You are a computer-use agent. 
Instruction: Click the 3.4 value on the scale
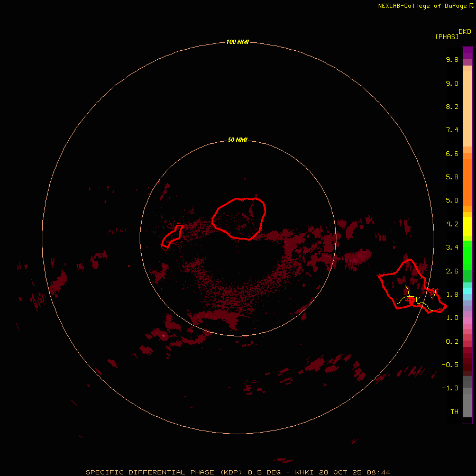(452, 248)
